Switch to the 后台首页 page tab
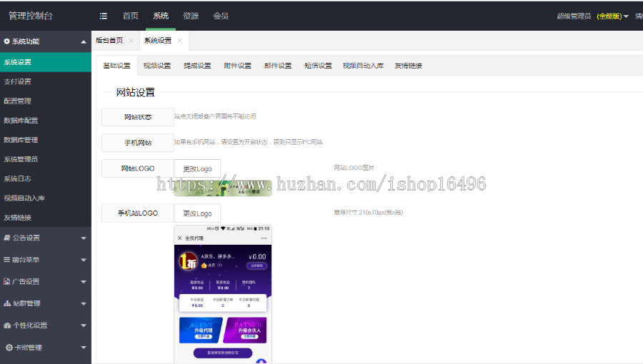 [x=109, y=41]
